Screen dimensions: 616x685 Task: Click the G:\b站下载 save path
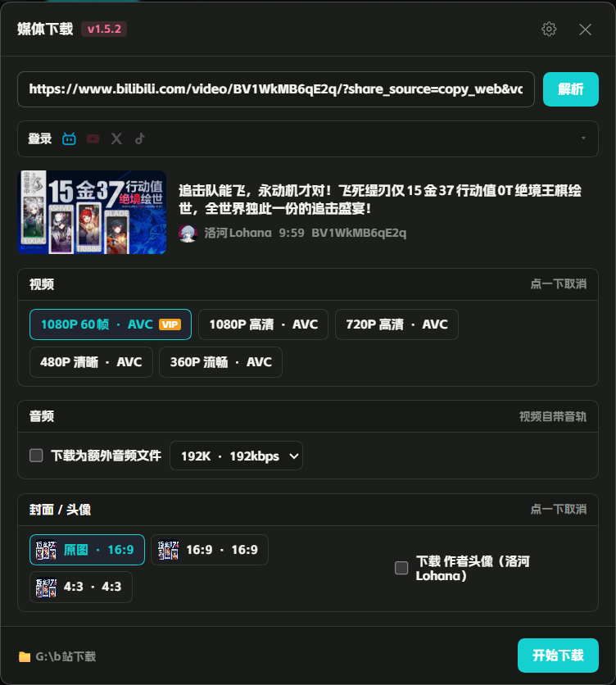66,656
